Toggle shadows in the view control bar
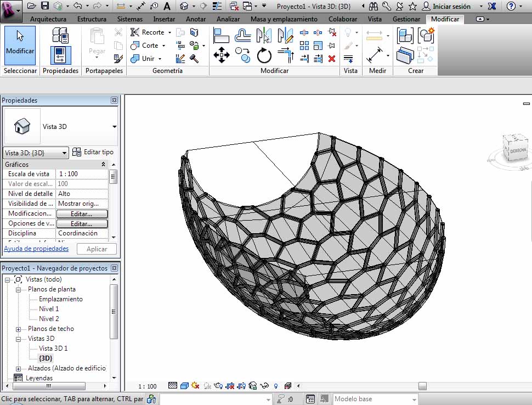532x405 pixels. click(x=194, y=386)
